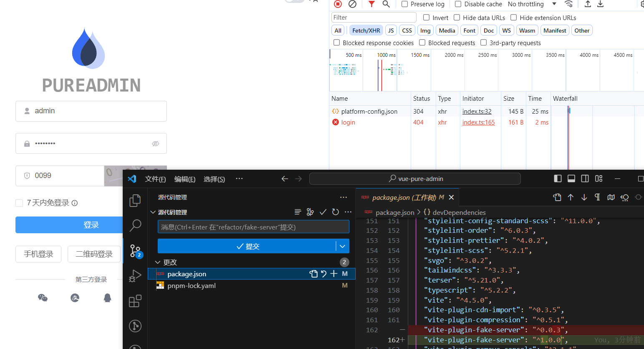Select the Search icon in VS Code sidebar

(x=135, y=225)
